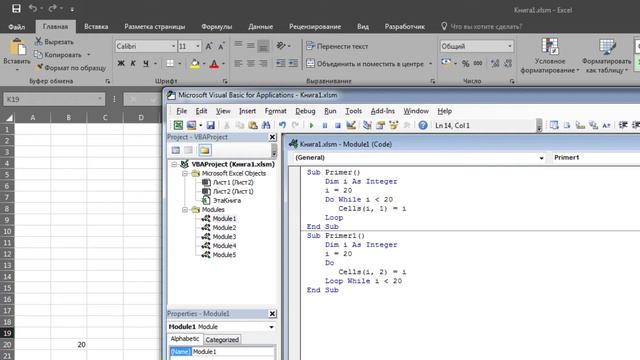640x360 pixels.
Task: Click the percent style button
Action: [465, 63]
